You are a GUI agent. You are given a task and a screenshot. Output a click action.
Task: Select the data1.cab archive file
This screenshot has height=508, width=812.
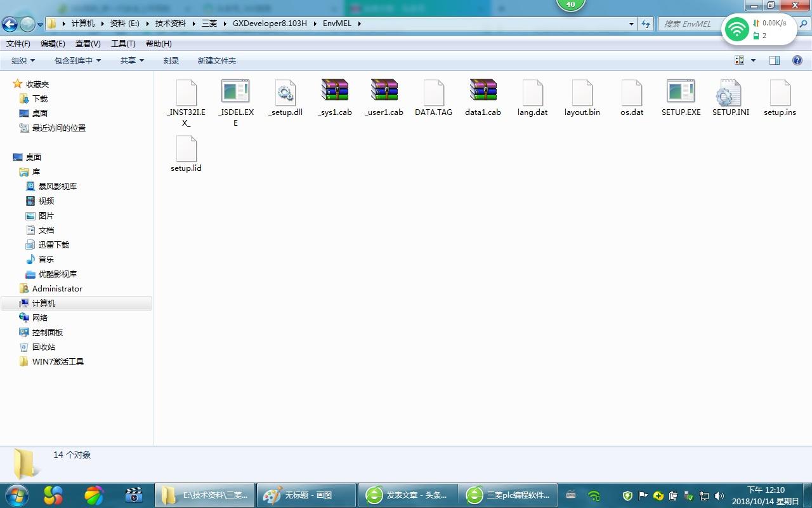[483, 91]
